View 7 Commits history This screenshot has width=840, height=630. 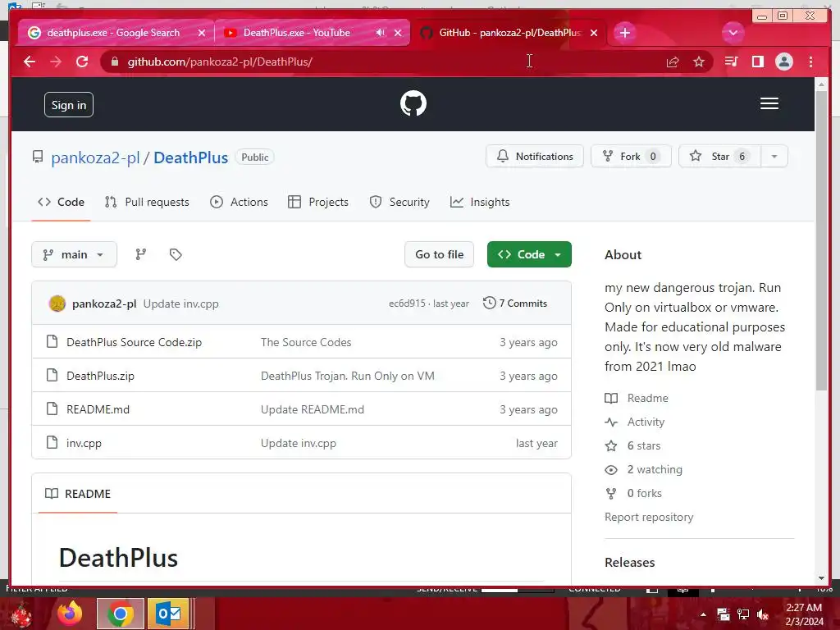[x=515, y=304]
